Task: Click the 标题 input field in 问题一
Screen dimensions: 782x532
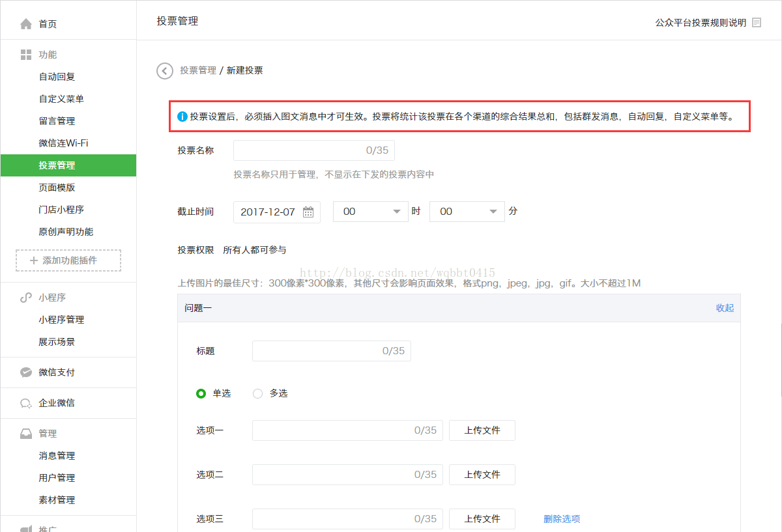Action: 332,351
